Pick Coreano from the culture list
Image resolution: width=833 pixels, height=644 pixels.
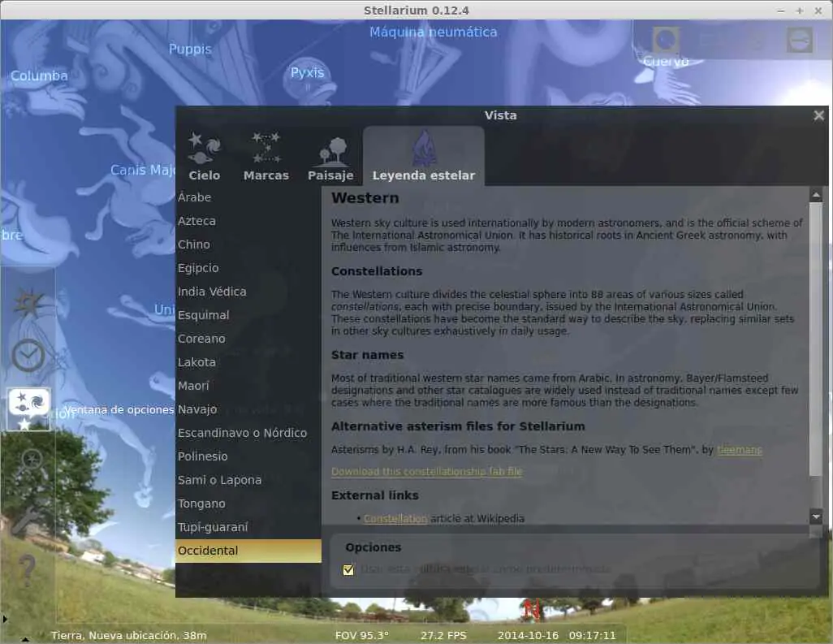248,339
